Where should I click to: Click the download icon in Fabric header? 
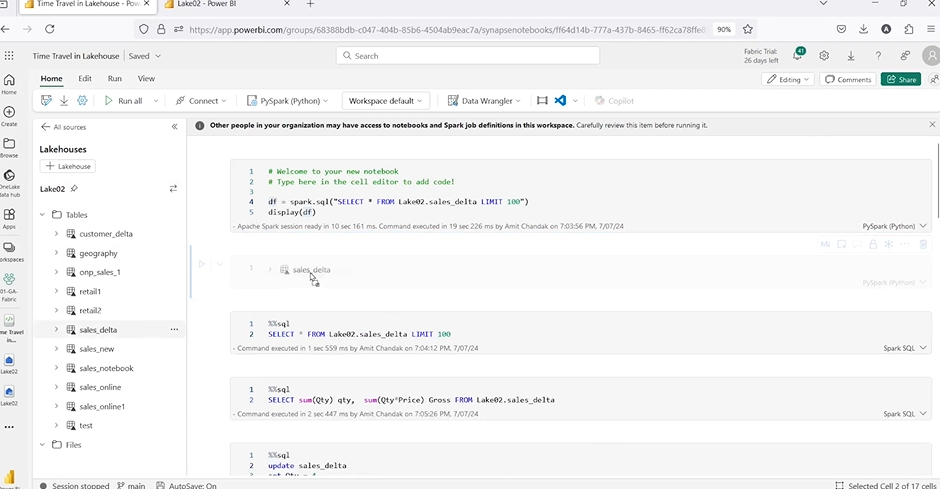tap(851, 56)
